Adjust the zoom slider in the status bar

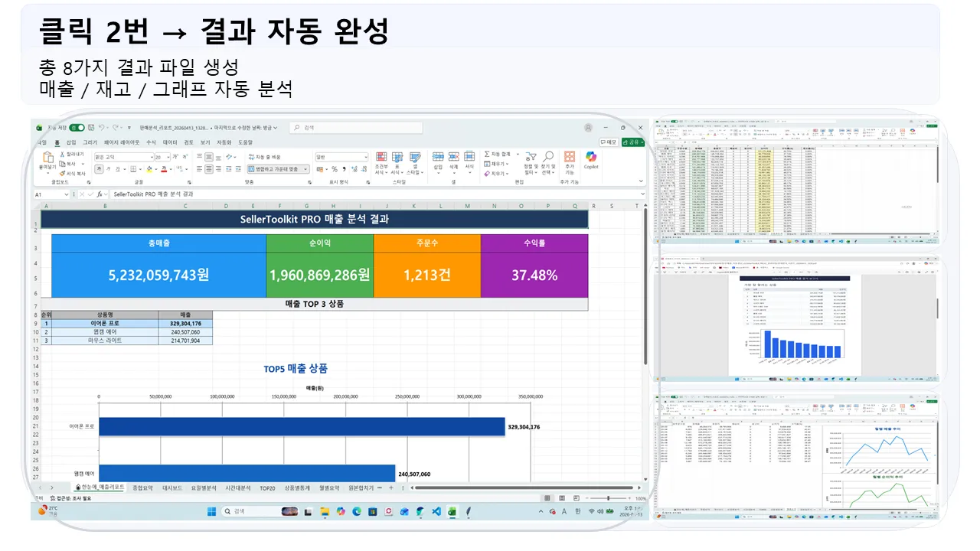609,497
